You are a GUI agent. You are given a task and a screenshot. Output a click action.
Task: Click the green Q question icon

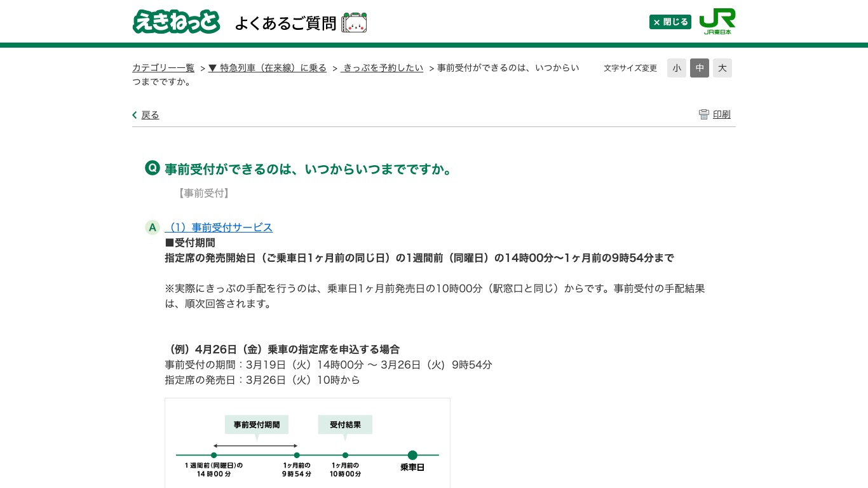153,168
